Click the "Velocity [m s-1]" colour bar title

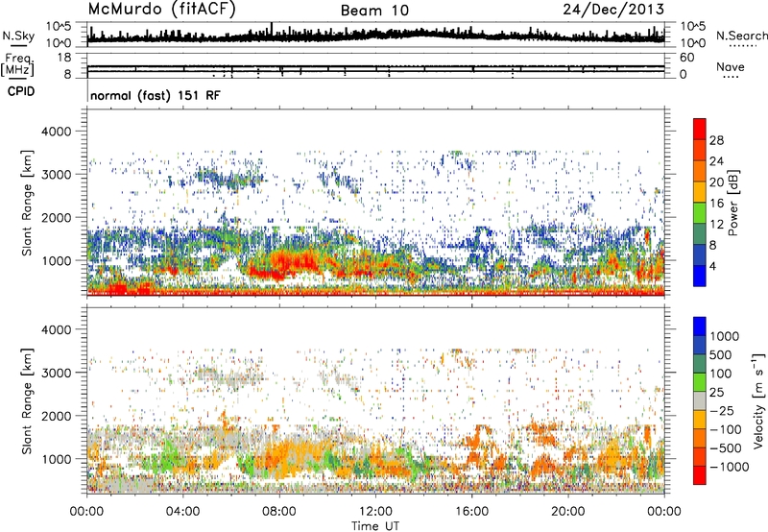758,400
